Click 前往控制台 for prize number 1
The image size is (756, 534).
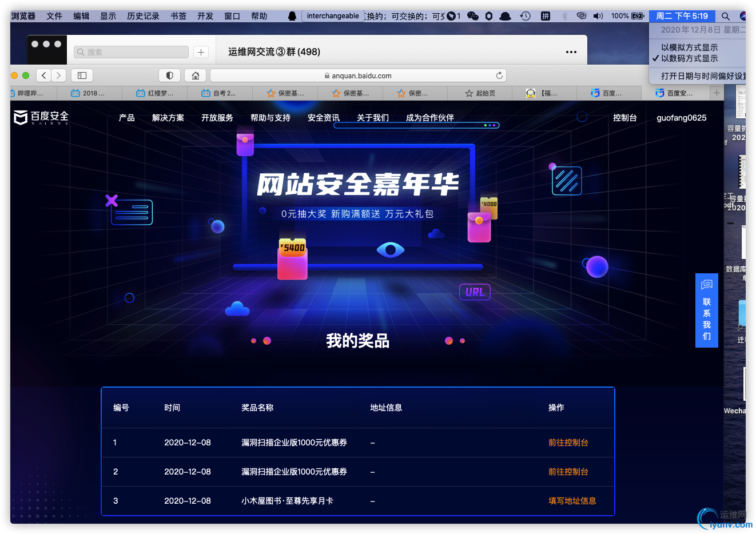[568, 443]
